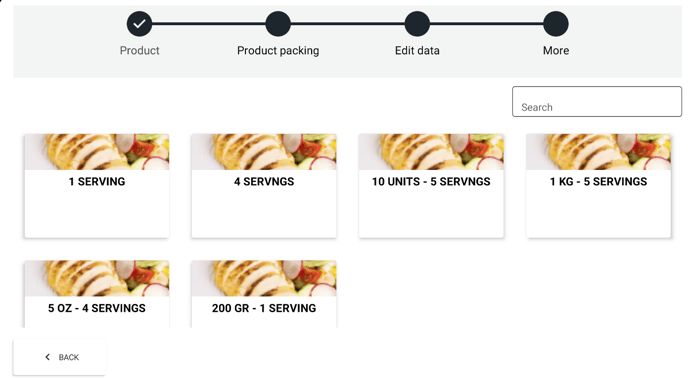688x378 pixels.
Task: Click the food image on 1 SERVING card
Action: pyautogui.click(x=97, y=152)
